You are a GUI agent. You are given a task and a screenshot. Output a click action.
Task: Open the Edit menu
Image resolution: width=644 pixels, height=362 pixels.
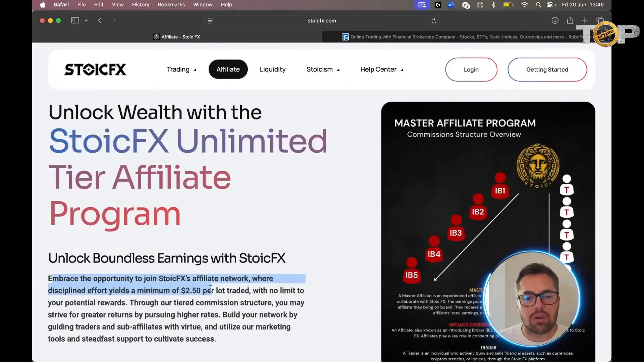99,5
